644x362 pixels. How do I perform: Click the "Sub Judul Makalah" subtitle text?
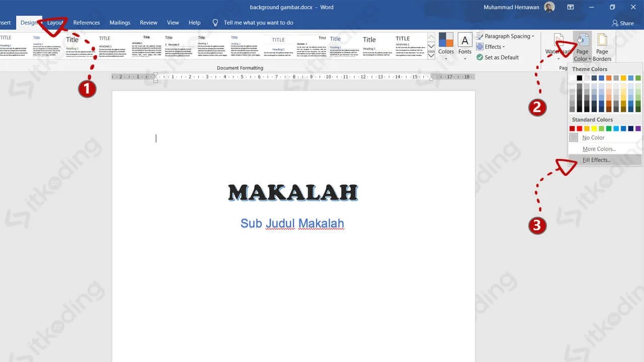(x=292, y=223)
